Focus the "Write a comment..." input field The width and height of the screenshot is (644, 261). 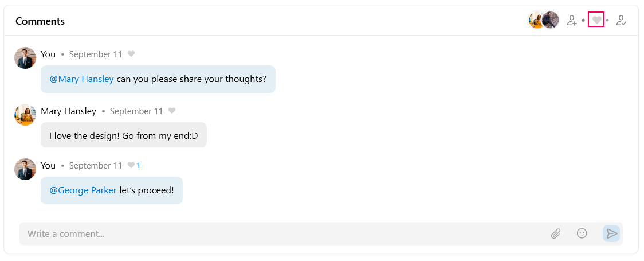(x=281, y=234)
